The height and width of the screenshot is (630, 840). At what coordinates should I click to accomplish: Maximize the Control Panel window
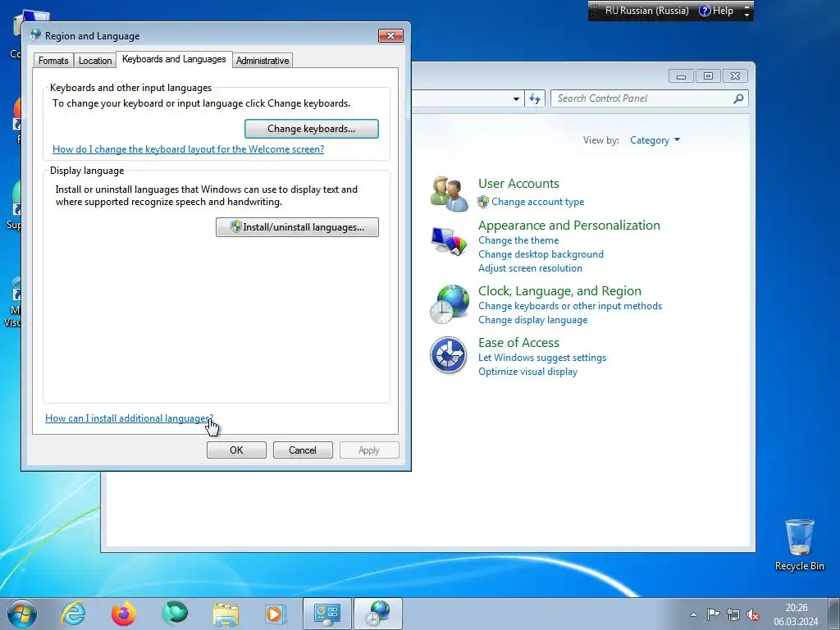(x=708, y=76)
